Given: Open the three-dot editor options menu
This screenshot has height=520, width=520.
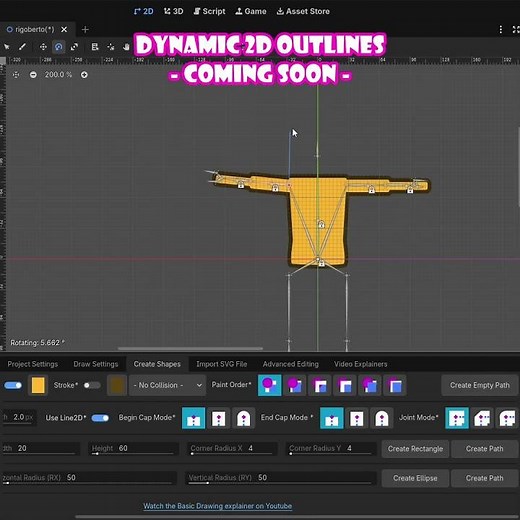Looking at the screenshot, I should pyautogui.click(x=501, y=30).
